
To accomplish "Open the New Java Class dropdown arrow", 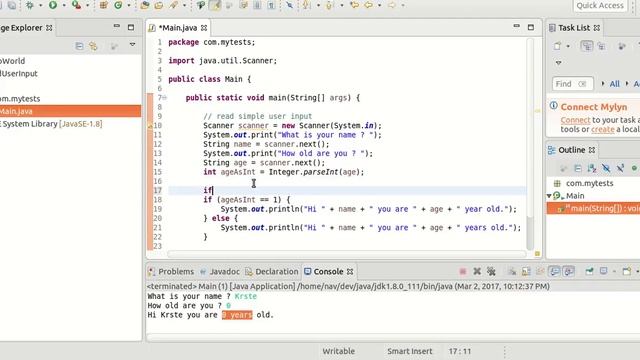I will (x=129, y=5).
